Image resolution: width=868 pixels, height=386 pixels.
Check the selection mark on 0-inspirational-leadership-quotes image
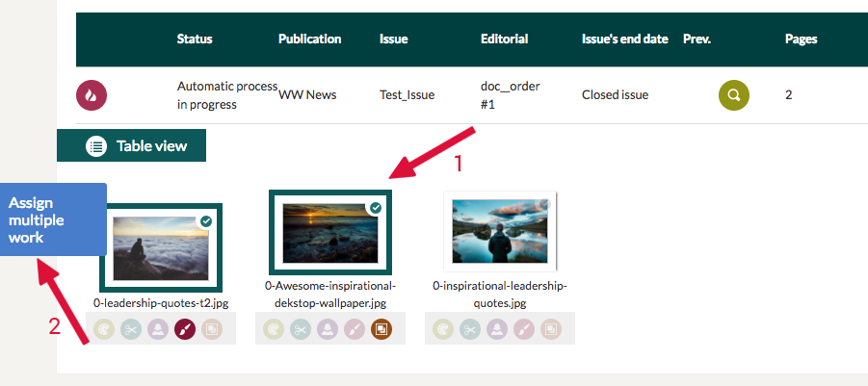coord(545,204)
